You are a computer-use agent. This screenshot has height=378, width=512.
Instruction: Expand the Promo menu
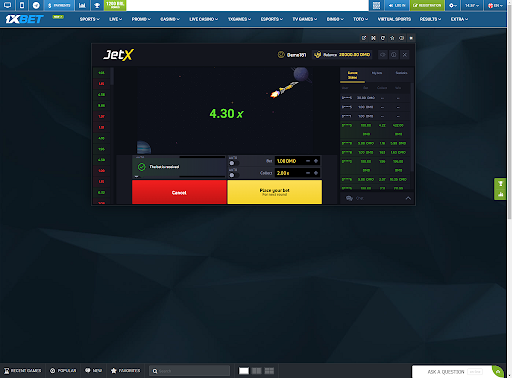coord(141,19)
